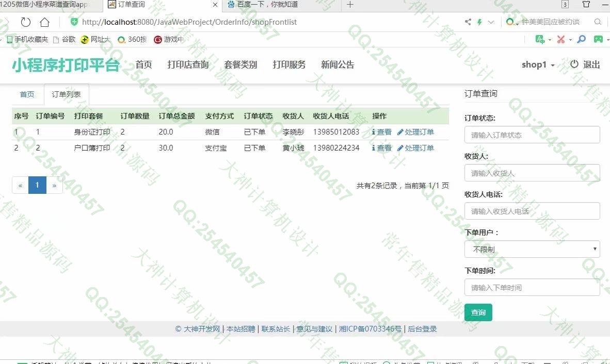Open the 下单用户 不限制 dropdown
Screen dimensions: 610x364
[x=532, y=249]
